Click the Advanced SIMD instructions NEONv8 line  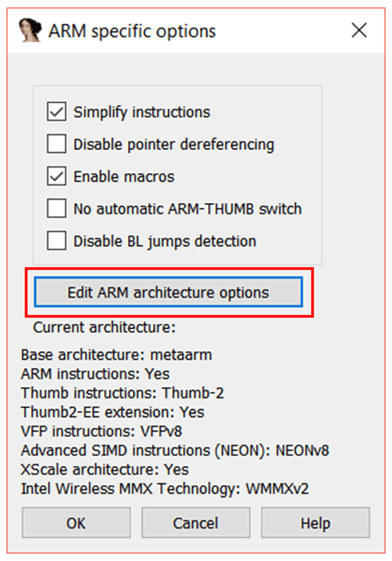tap(175, 451)
